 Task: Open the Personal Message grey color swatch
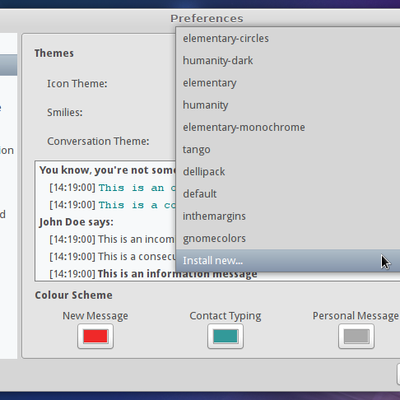(x=356, y=336)
